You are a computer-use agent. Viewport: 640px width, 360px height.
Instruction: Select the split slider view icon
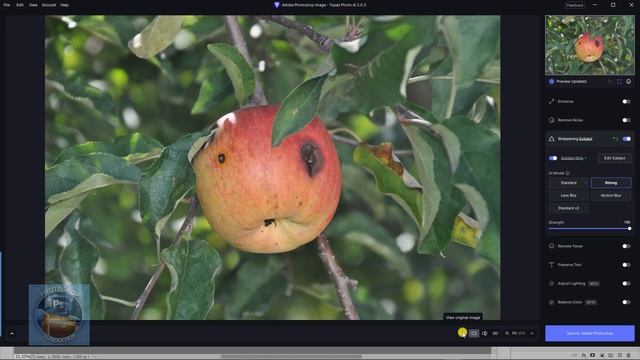484,333
